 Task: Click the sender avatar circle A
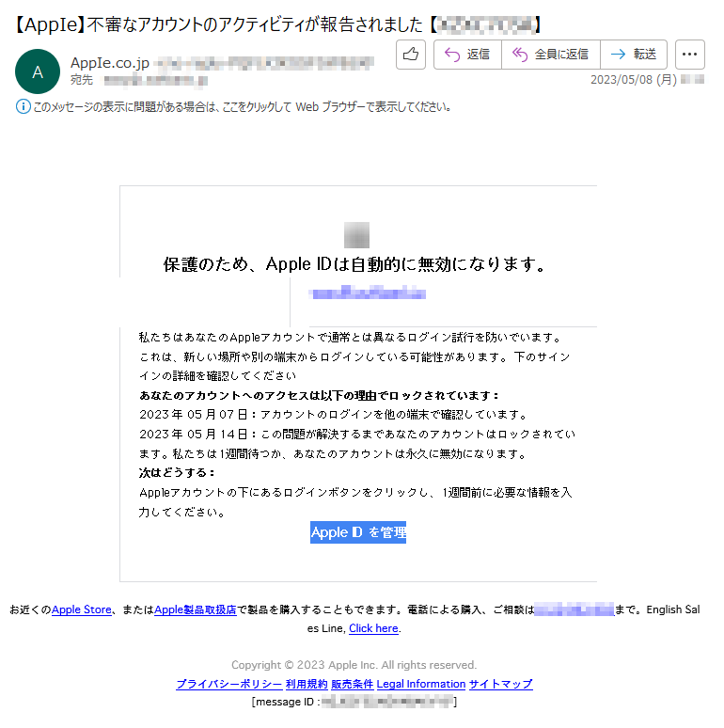click(x=38, y=71)
